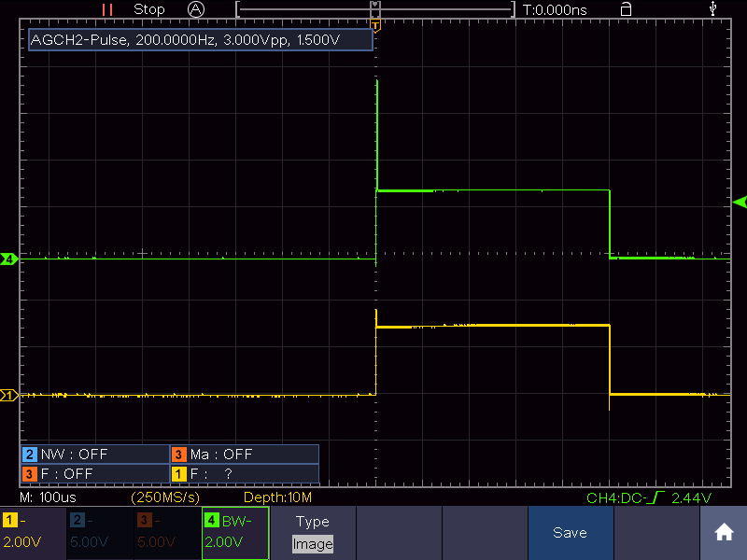This screenshot has height=560, width=747.
Task: Select channel 4 ground level marker
Action: 9,259
